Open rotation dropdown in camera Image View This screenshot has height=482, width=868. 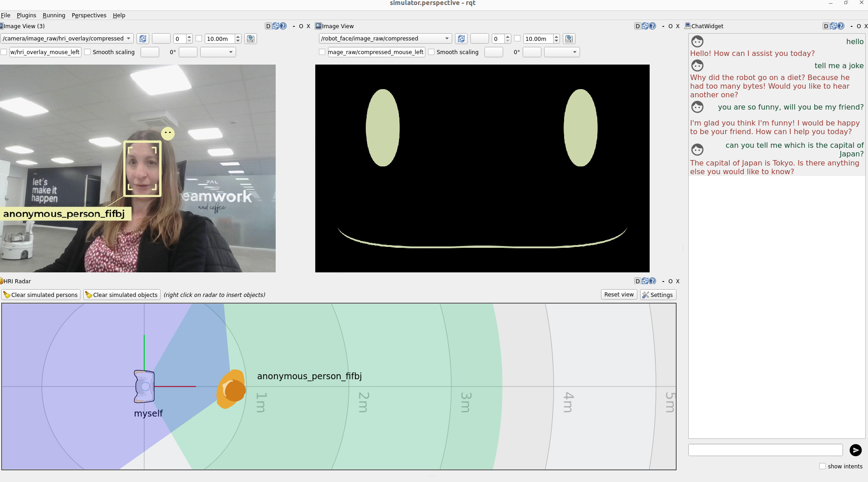pyautogui.click(x=218, y=52)
